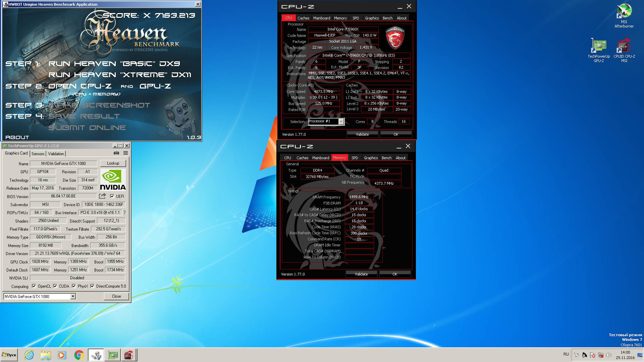Click the black disc tray icon beside the Afterburner jet
This screenshot has height=362, width=644.
click(x=584, y=355)
